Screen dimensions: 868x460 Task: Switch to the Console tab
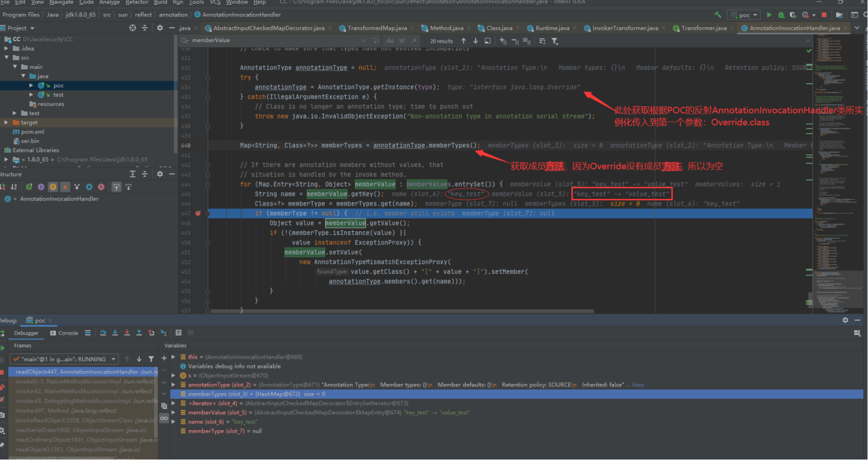[64, 333]
